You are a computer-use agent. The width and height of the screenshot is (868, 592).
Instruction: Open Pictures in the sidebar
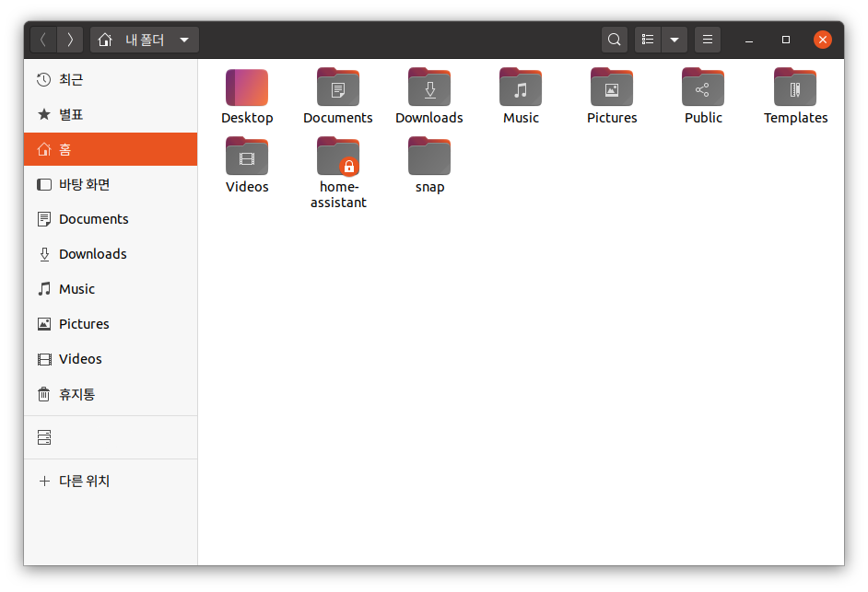pos(111,324)
